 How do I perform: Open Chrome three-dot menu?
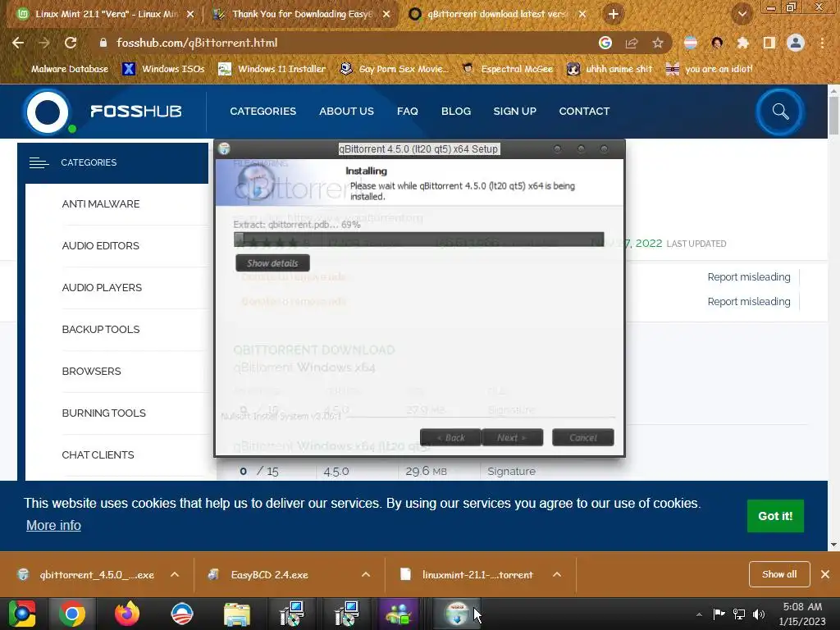point(822,43)
